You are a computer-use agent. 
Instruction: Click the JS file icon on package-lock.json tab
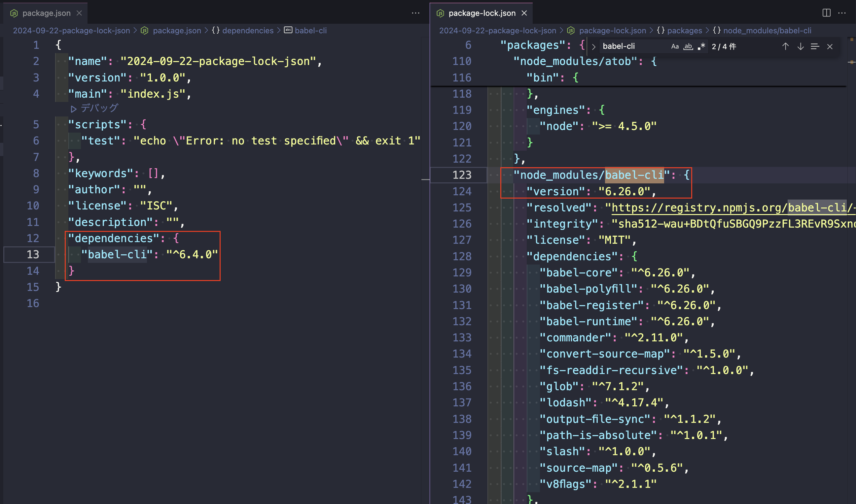coord(440,13)
